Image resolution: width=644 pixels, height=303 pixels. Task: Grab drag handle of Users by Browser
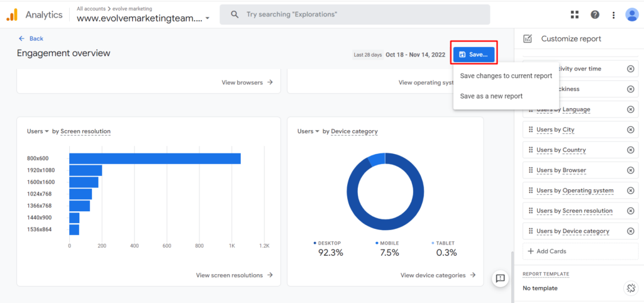531,170
